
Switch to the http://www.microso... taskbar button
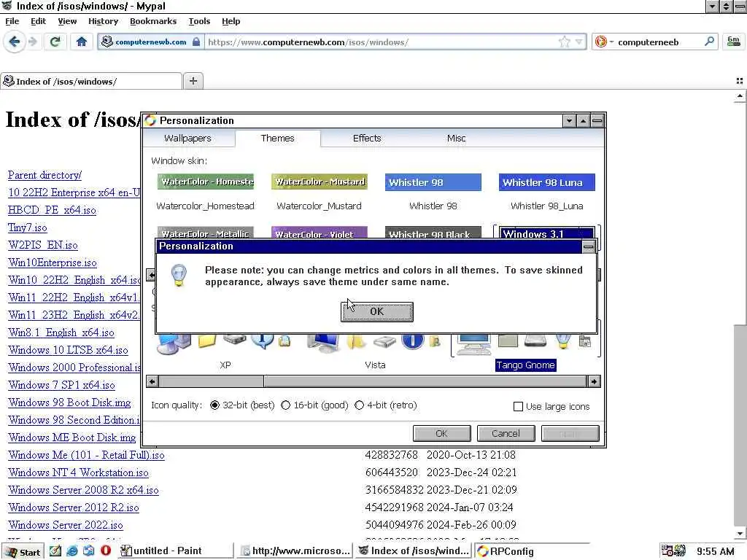click(295, 551)
